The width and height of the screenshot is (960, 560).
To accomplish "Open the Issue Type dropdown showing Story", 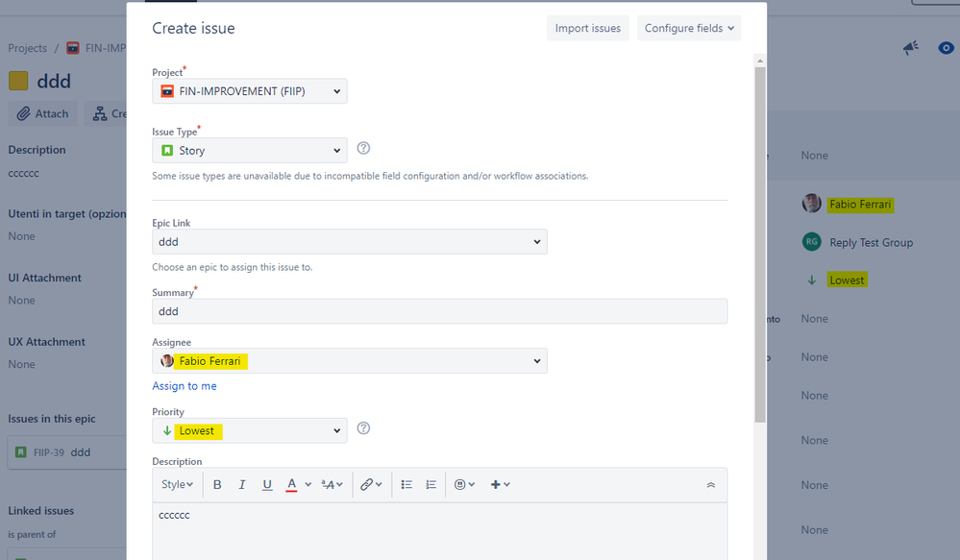I will (250, 151).
